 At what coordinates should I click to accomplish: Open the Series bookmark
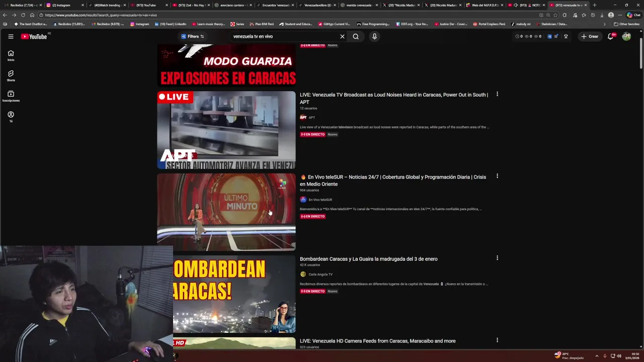[x=237, y=24]
